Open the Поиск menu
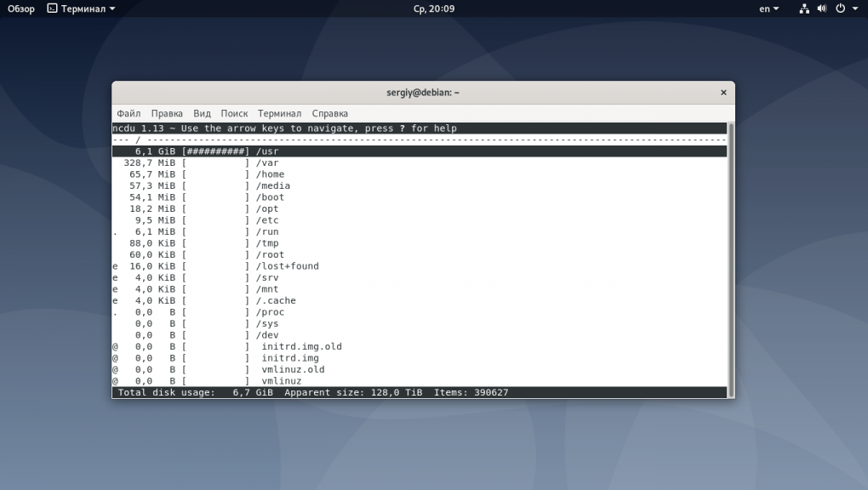This screenshot has width=868, height=490. tap(234, 113)
